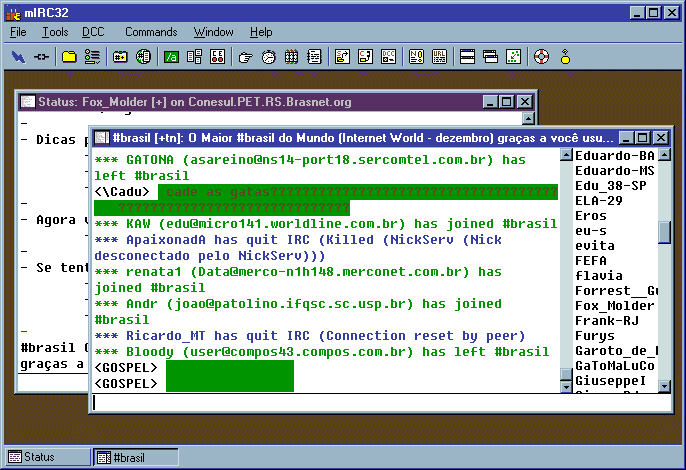
Task: Click the Tile Windows toolbar icon
Action: click(x=467, y=57)
